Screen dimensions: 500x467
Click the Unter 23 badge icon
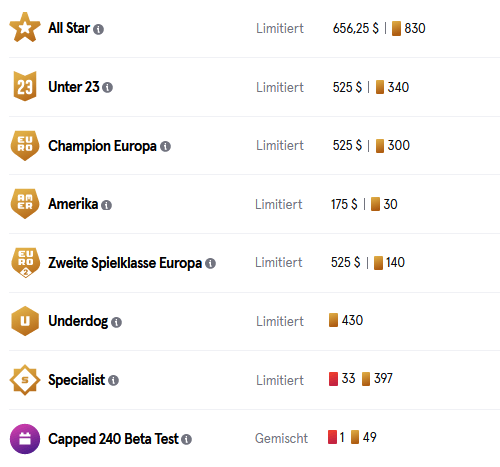pyautogui.click(x=25, y=86)
